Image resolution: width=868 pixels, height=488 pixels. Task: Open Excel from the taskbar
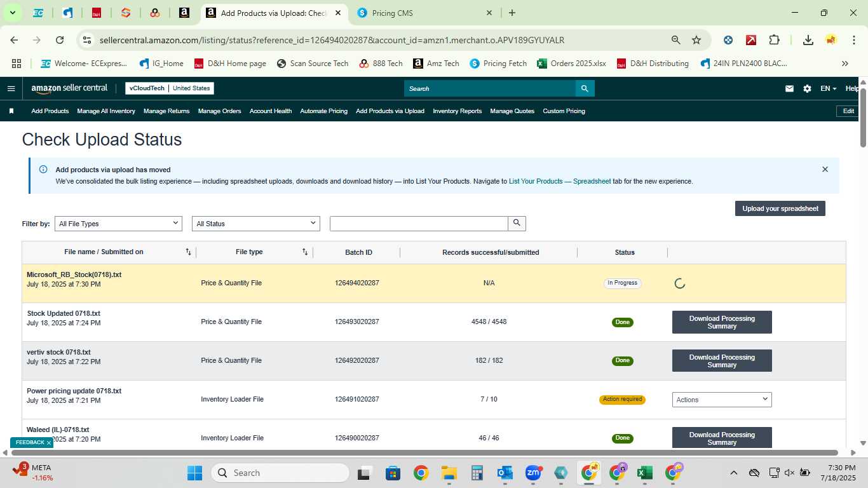coord(644,473)
